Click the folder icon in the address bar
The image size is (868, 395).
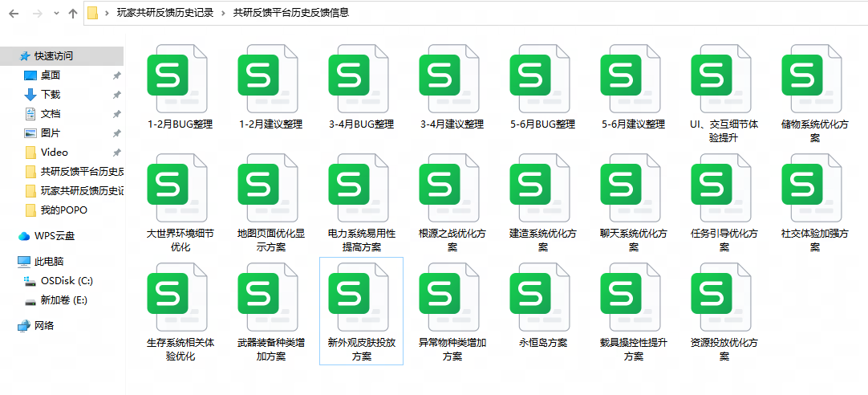[x=92, y=14]
